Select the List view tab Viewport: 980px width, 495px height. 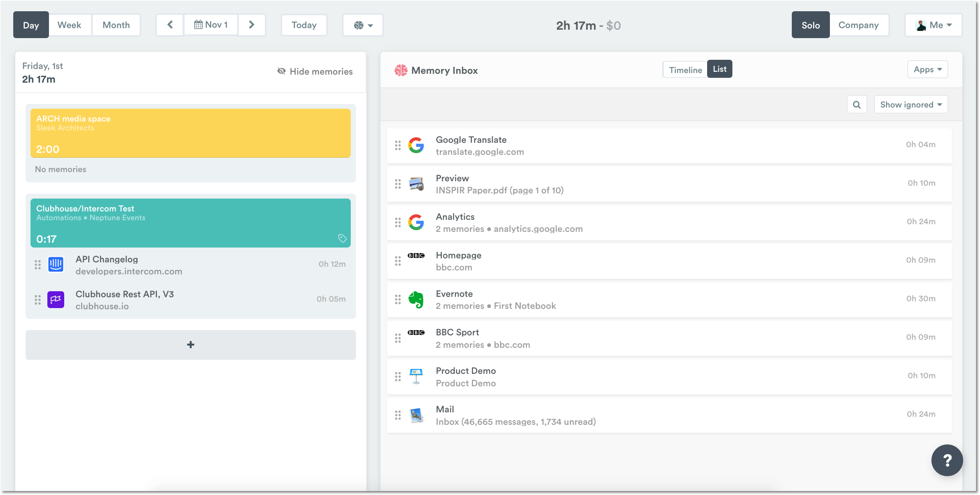[720, 69]
